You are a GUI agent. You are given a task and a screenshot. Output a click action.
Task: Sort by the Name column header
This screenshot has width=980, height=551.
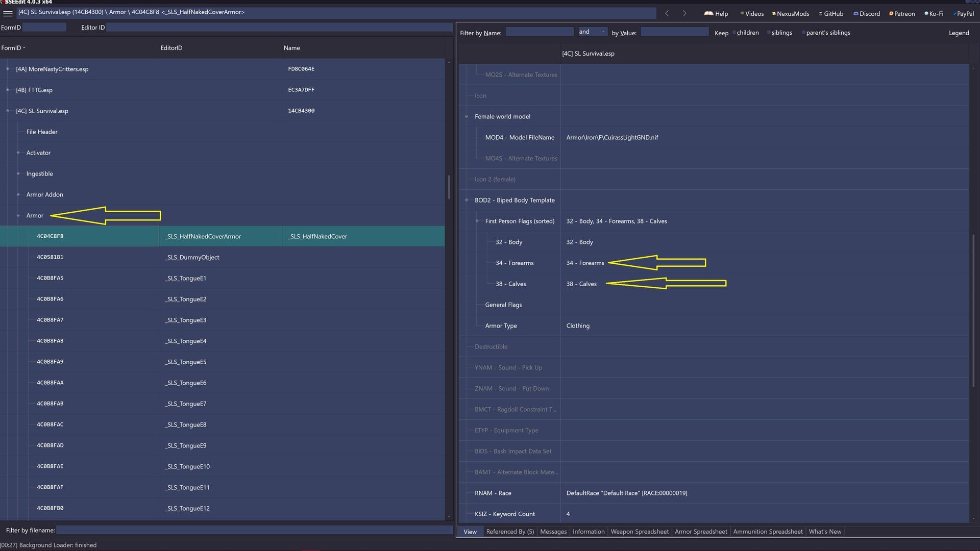point(363,48)
